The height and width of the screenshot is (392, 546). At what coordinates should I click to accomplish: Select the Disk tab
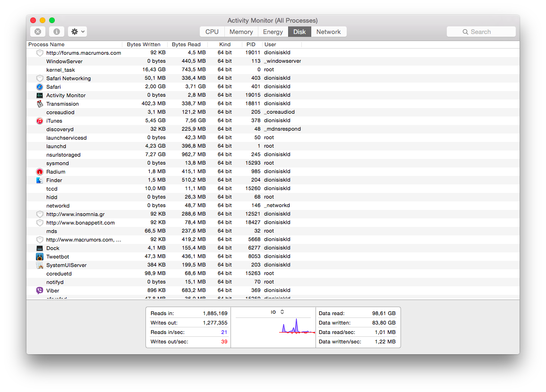pos(299,32)
